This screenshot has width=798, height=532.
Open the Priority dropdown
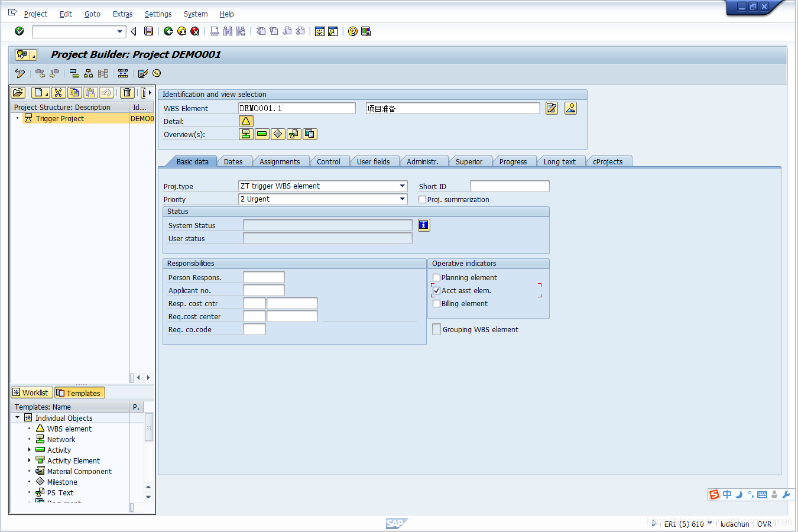click(403, 199)
